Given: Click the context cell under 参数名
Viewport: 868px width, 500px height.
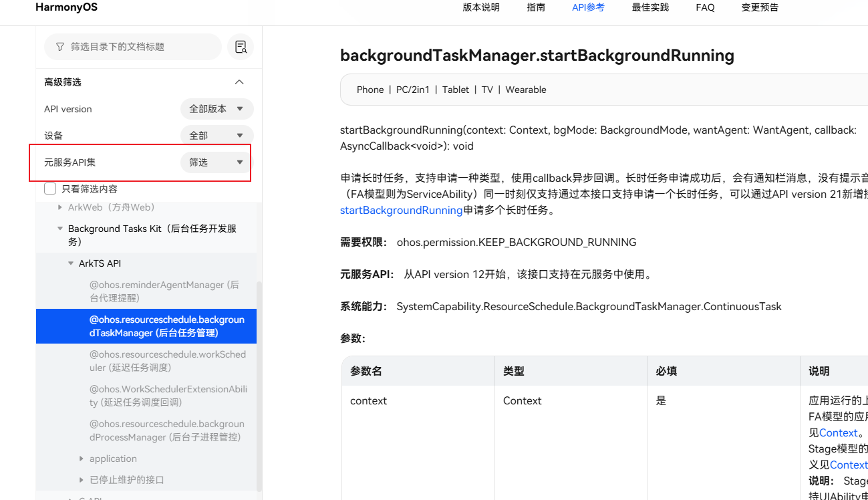Looking at the screenshot, I should [369, 401].
